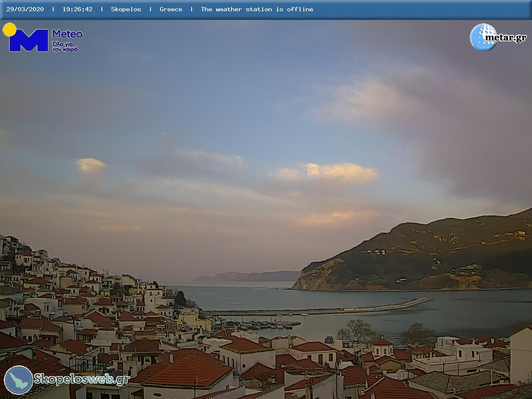Click the date 29/03/2020 in header

(x=25, y=9)
